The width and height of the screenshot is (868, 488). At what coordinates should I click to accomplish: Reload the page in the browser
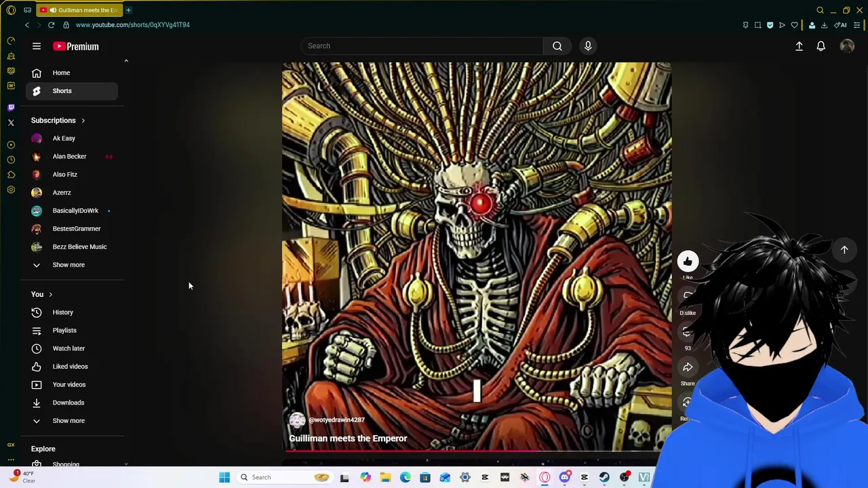[51, 25]
